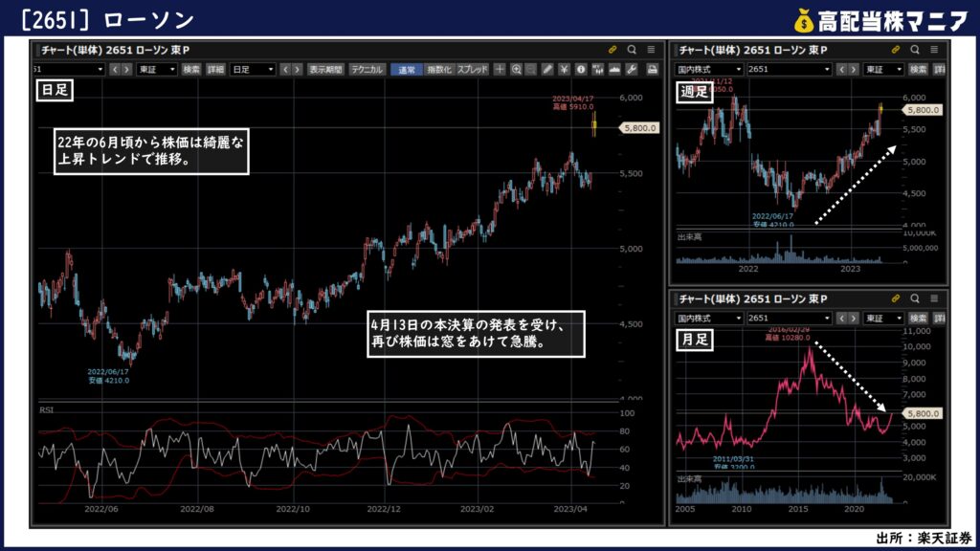This screenshot has height=551, width=980.
Task: Click the link icon in weekly chart header
Action: click(896, 50)
